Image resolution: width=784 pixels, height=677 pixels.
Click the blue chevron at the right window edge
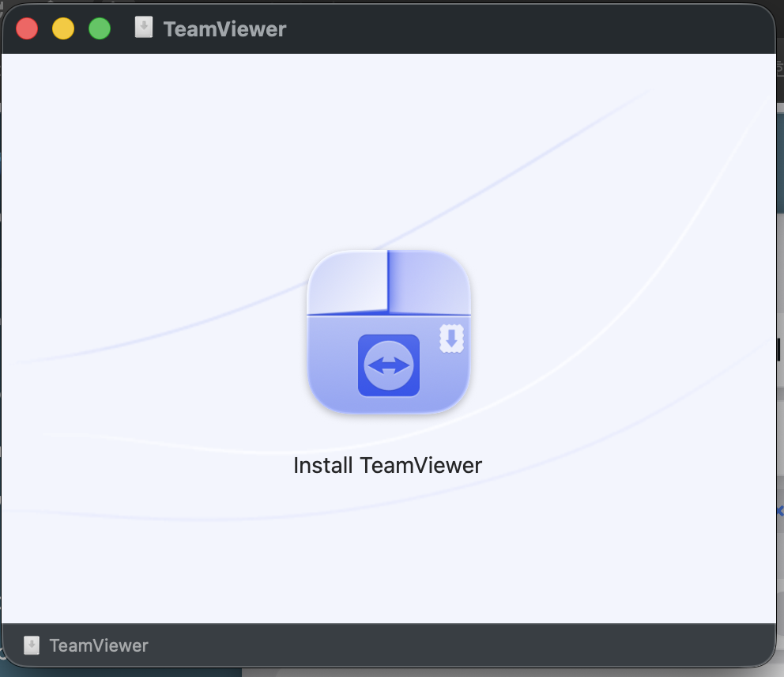(x=780, y=511)
